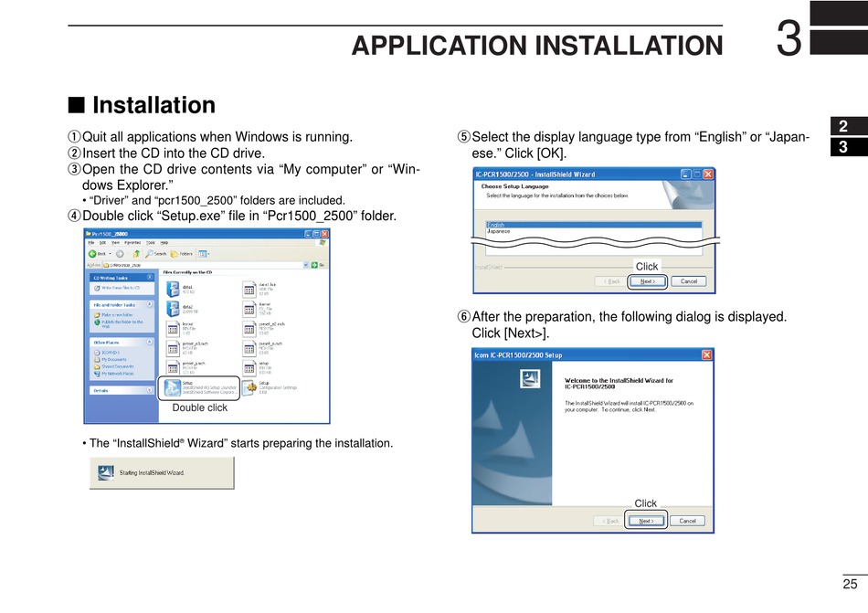Open the Favorites menu in the Explorer window
The image size is (868, 613).
(x=132, y=243)
